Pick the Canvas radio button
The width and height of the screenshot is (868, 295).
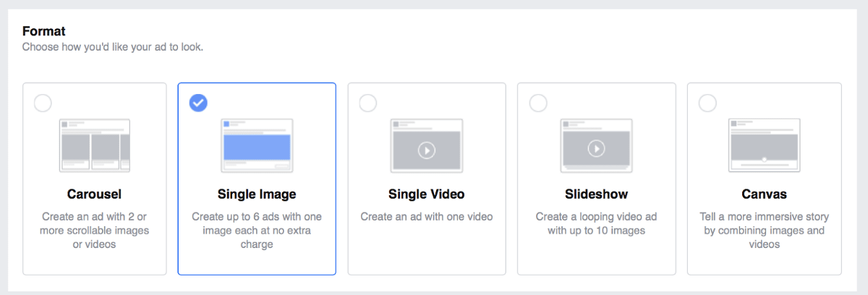pos(707,103)
